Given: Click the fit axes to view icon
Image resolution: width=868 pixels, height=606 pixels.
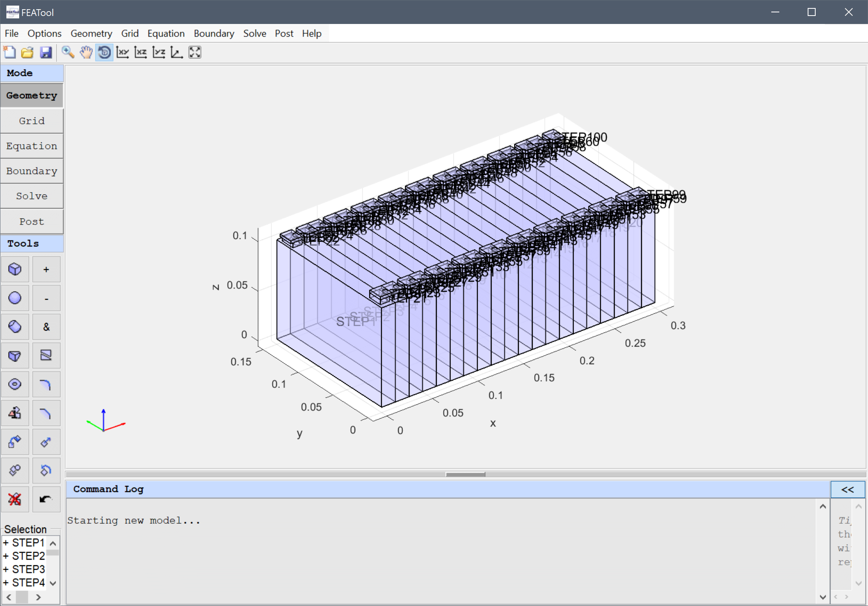Looking at the screenshot, I should pos(195,52).
